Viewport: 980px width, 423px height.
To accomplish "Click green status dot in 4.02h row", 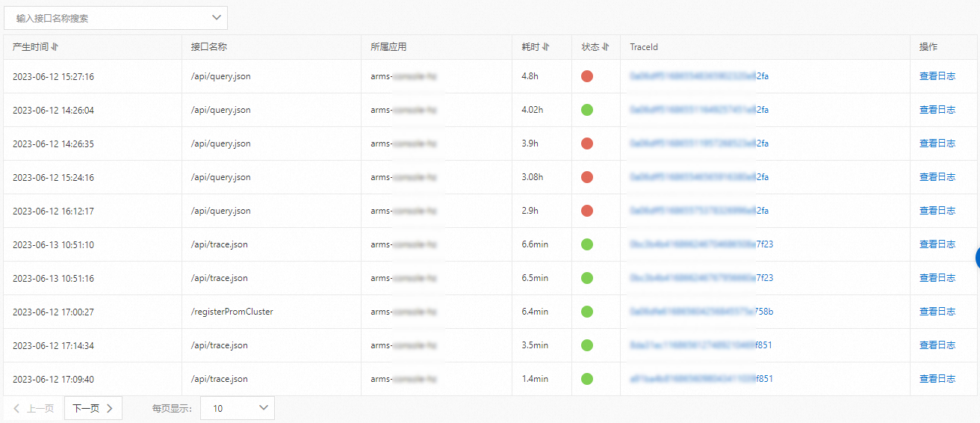I will coord(587,110).
